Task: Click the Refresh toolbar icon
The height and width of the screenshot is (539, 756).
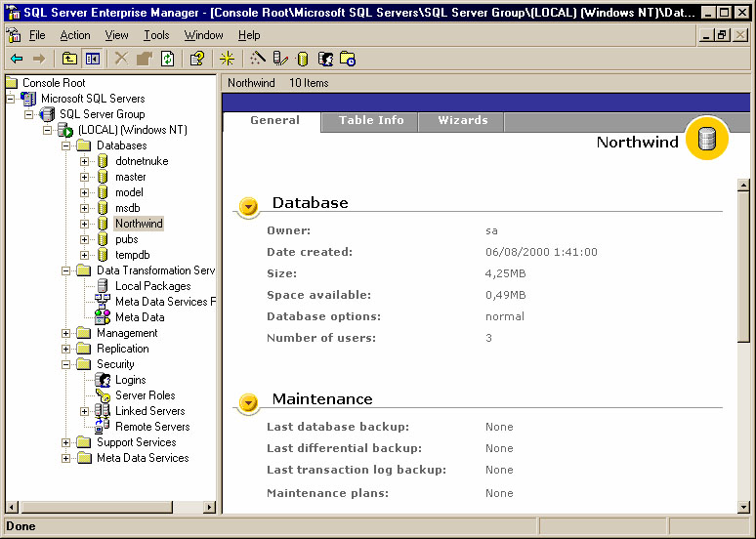Action: [167, 59]
